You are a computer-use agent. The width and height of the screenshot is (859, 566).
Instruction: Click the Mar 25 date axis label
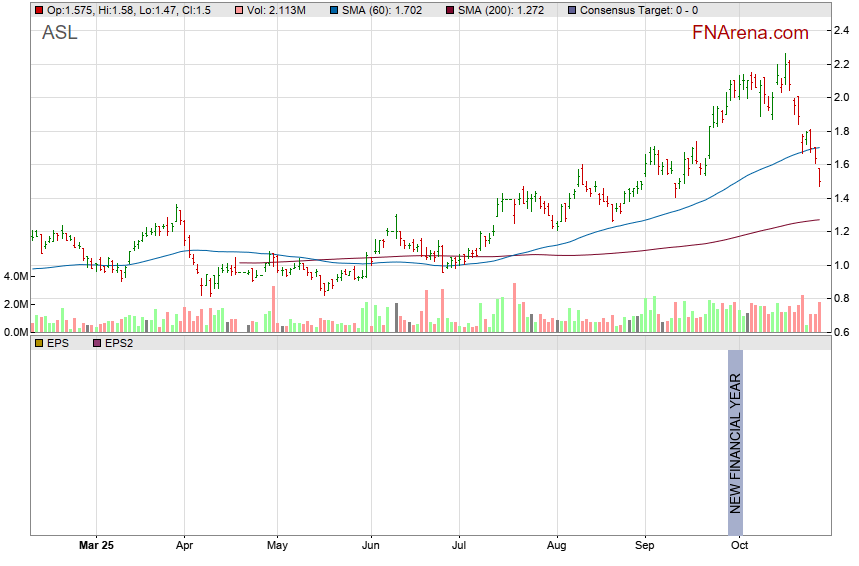96,546
